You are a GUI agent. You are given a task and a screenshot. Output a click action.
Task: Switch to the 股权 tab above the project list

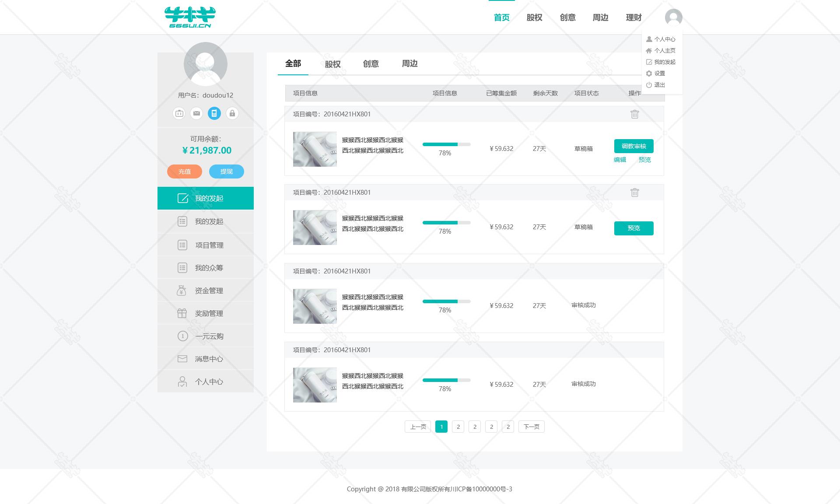tap(332, 64)
